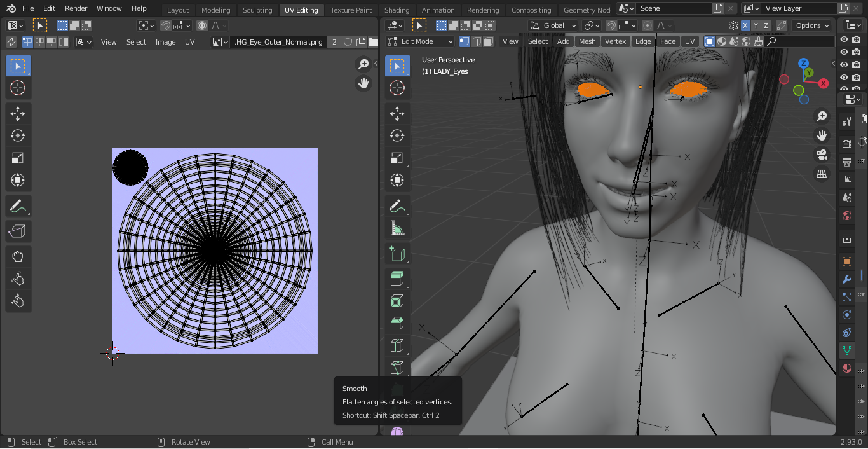Open the Edit Mode dropdown
The width and height of the screenshot is (868, 449).
click(x=420, y=41)
